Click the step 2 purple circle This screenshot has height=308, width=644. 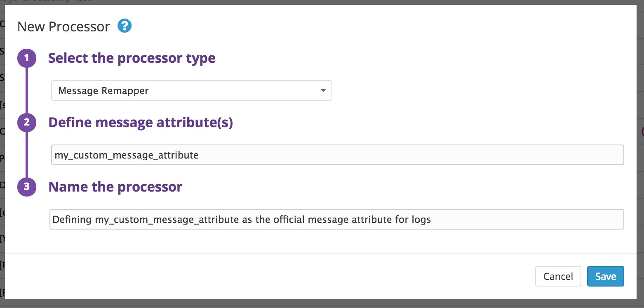point(27,123)
